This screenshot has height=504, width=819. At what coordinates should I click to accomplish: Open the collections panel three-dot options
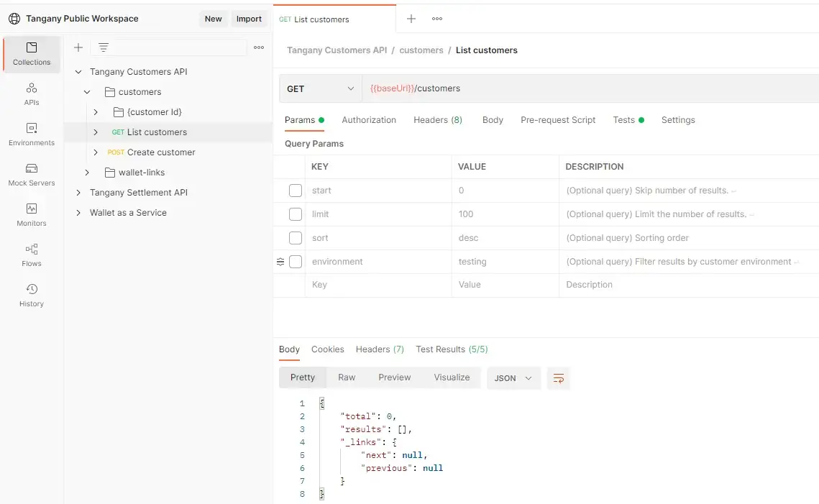[259, 47]
